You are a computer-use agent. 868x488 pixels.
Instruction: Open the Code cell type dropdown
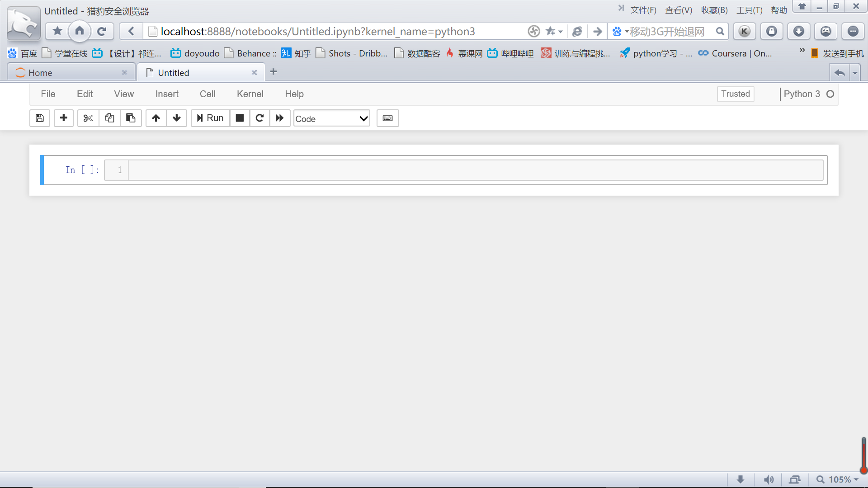click(332, 119)
